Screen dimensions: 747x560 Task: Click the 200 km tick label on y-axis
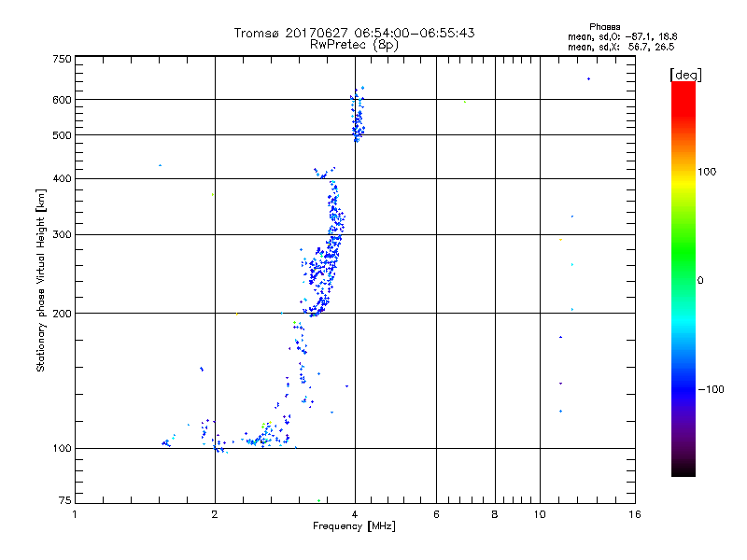click(60, 314)
